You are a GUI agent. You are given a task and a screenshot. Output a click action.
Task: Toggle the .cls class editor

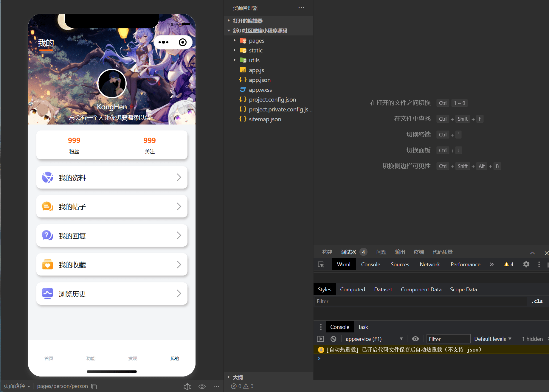537,301
